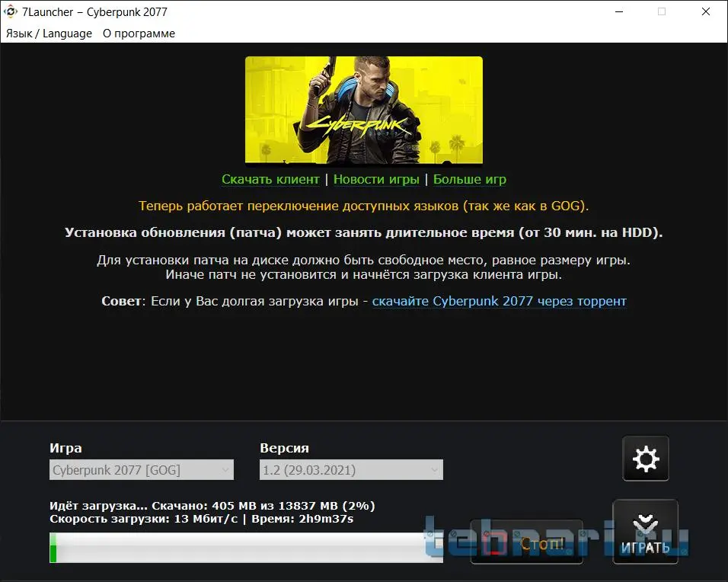Viewport: 728px width, 582px height.
Task: Click the bold patch installation time notice
Action: [363, 232]
